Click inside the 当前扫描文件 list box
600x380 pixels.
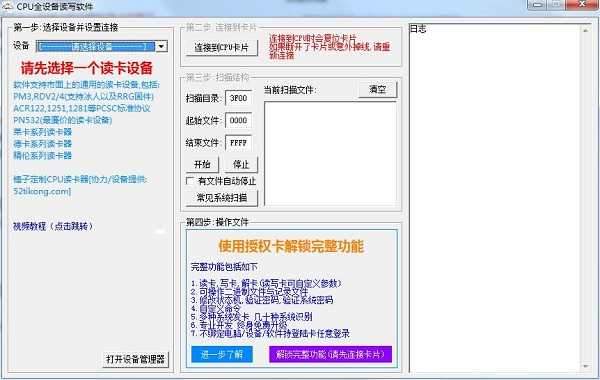tap(331, 153)
